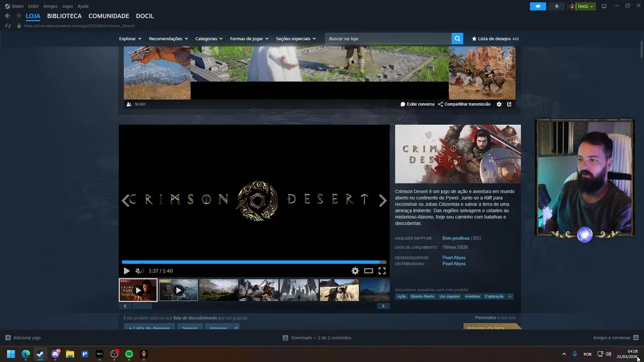This screenshot has width=644, height=362.
Task: Switch to the BIBLIOTECA tab
Action: pos(64,16)
